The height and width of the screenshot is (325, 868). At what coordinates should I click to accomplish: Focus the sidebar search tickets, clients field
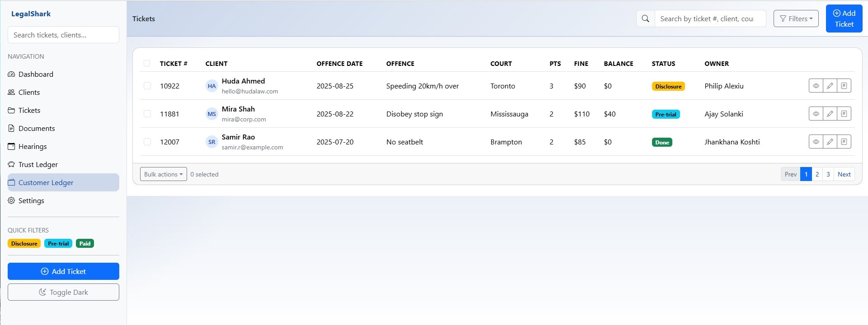tap(63, 35)
